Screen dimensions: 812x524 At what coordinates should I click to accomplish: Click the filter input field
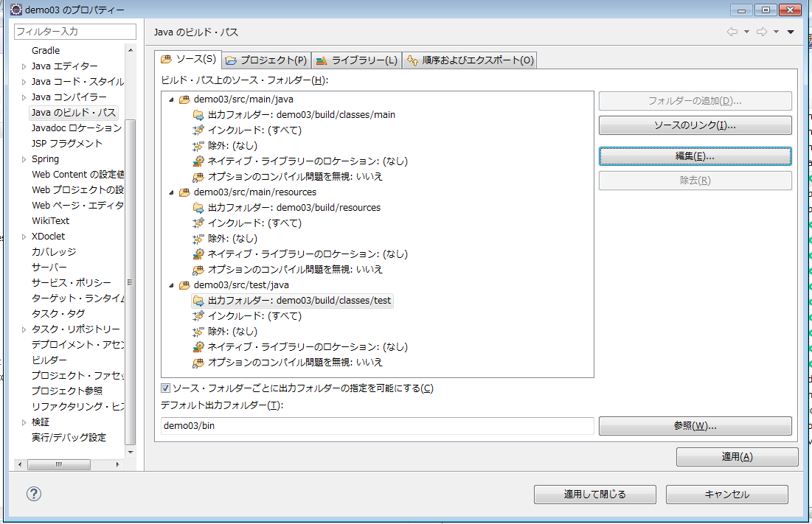pos(72,32)
